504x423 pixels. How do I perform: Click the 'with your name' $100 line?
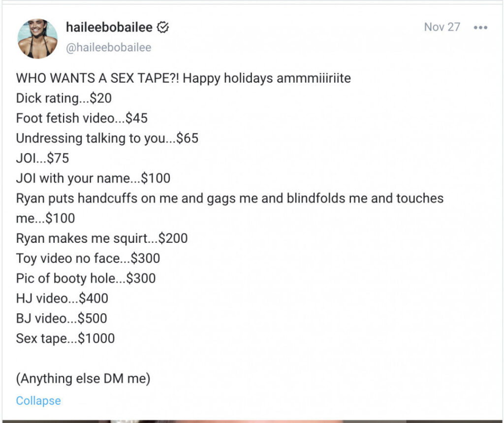(x=93, y=178)
